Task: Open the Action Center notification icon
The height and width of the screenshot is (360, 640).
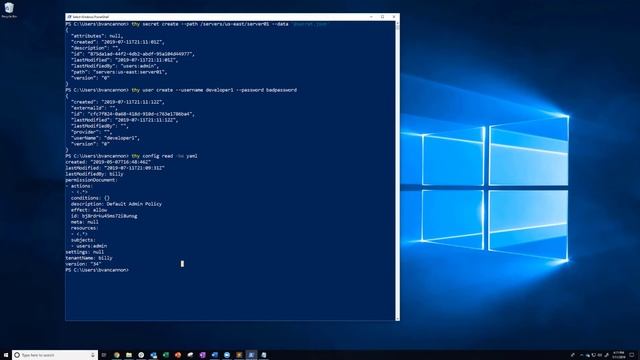Action: (631, 355)
